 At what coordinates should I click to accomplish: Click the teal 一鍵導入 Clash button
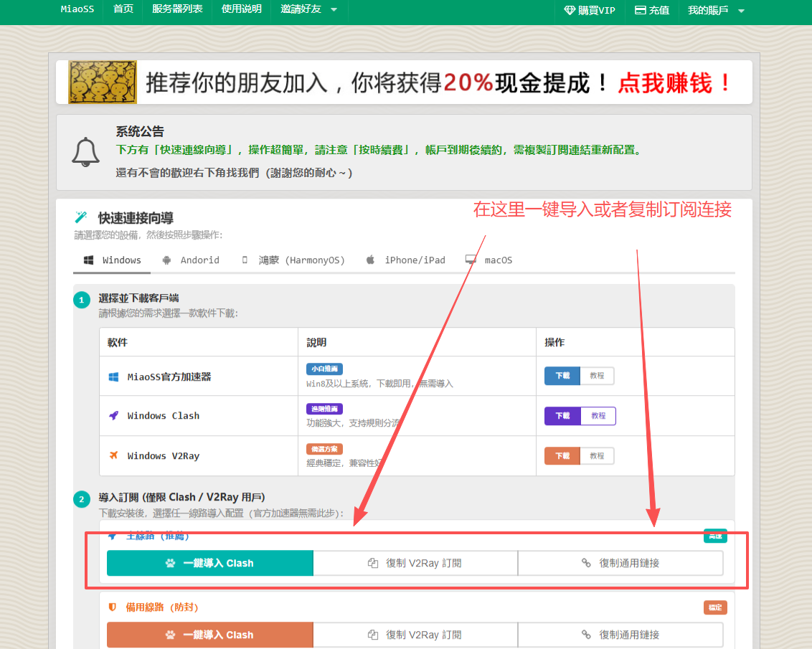[209, 563]
